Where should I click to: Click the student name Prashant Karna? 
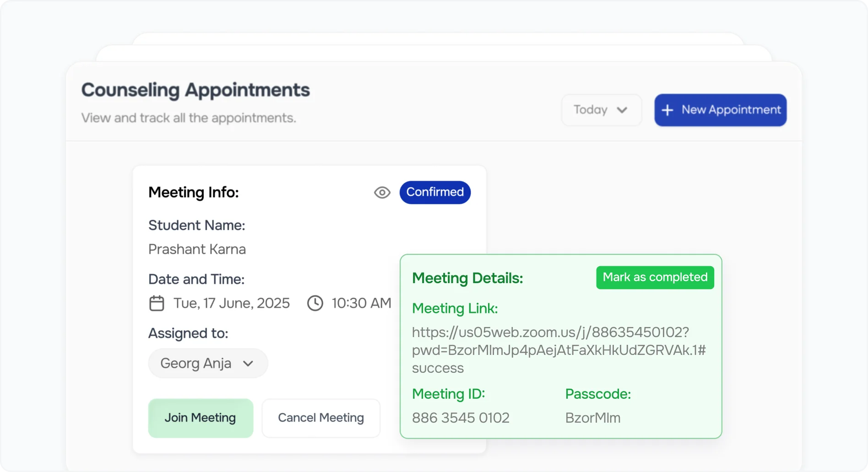[x=197, y=249]
